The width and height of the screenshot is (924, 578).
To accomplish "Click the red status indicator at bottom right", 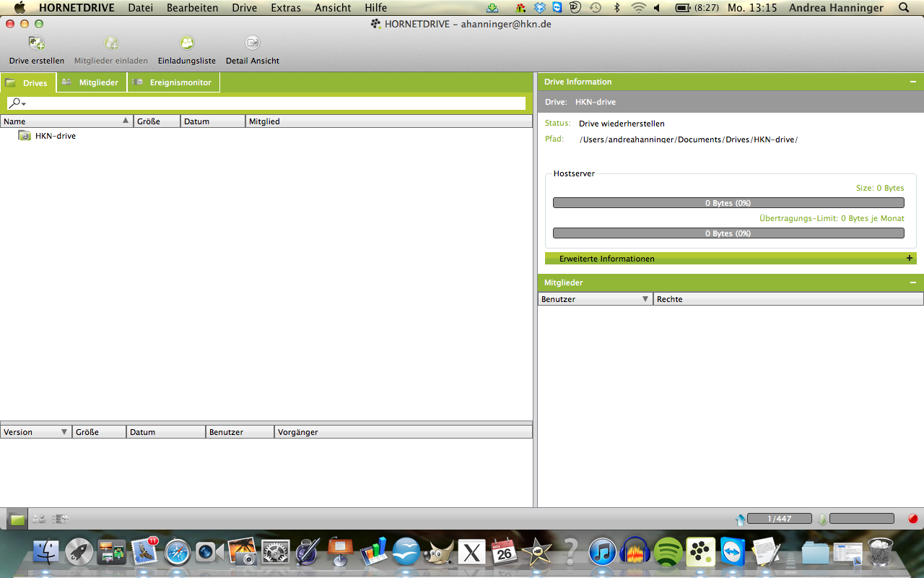I will click(912, 519).
